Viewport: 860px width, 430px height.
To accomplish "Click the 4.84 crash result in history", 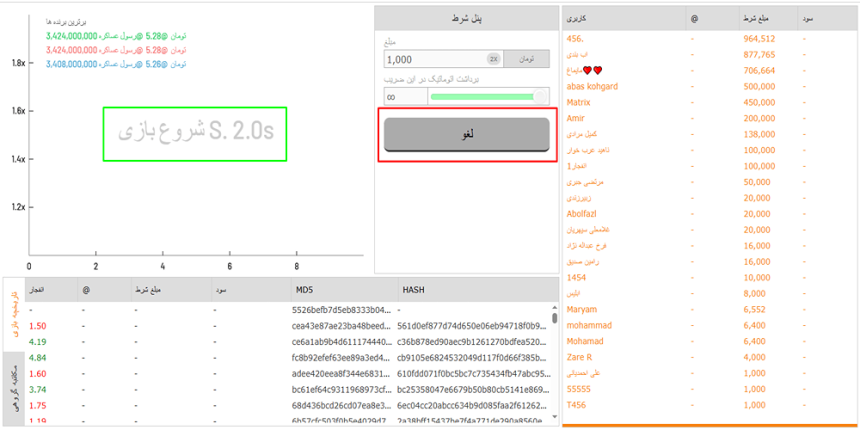I will pyautogui.click(x=38, y=357).
